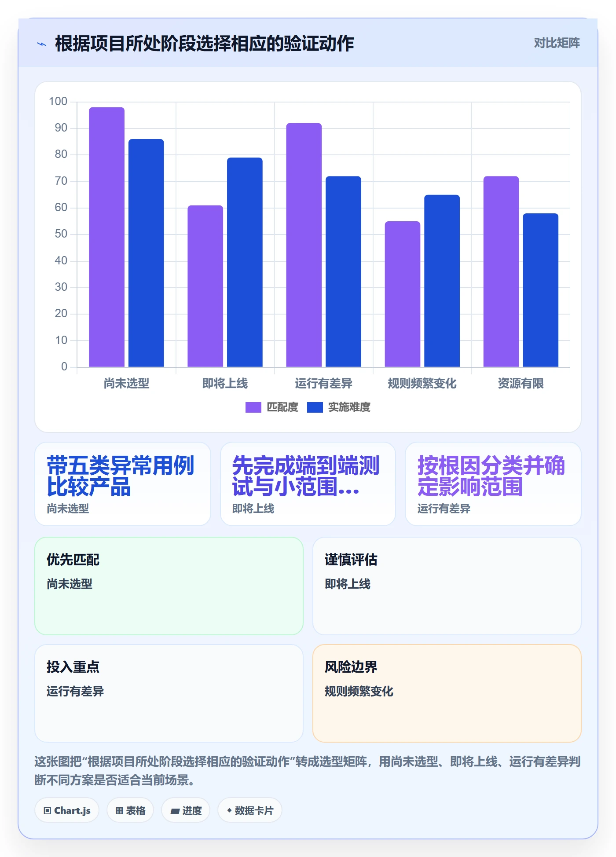Open the 先完成端到端测试与小范围 card
This screenshot has height=857, width=616.
[308, 484]
